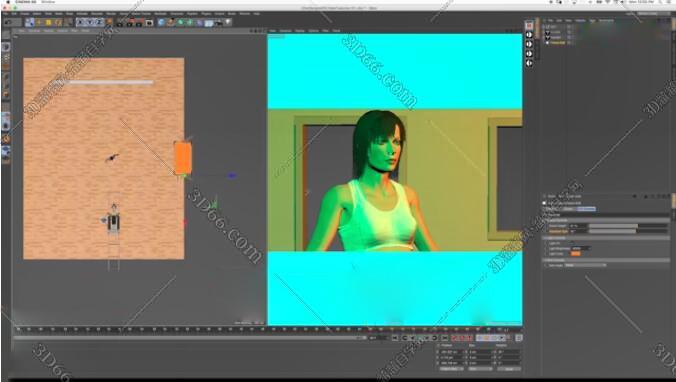Select the Move tool
676x382 pixels.
coord(39,22)
